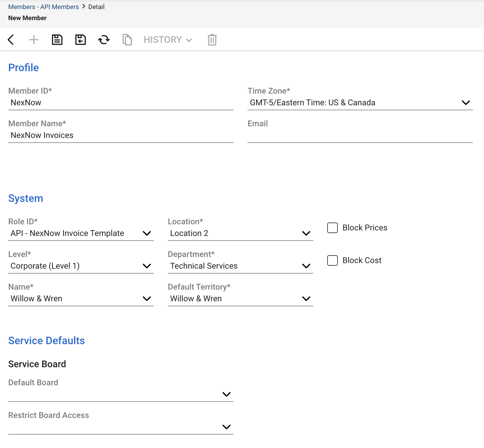The image size is (484, 448).
Task: Delete using the trash can icon
Action: [x=212, y=40]
